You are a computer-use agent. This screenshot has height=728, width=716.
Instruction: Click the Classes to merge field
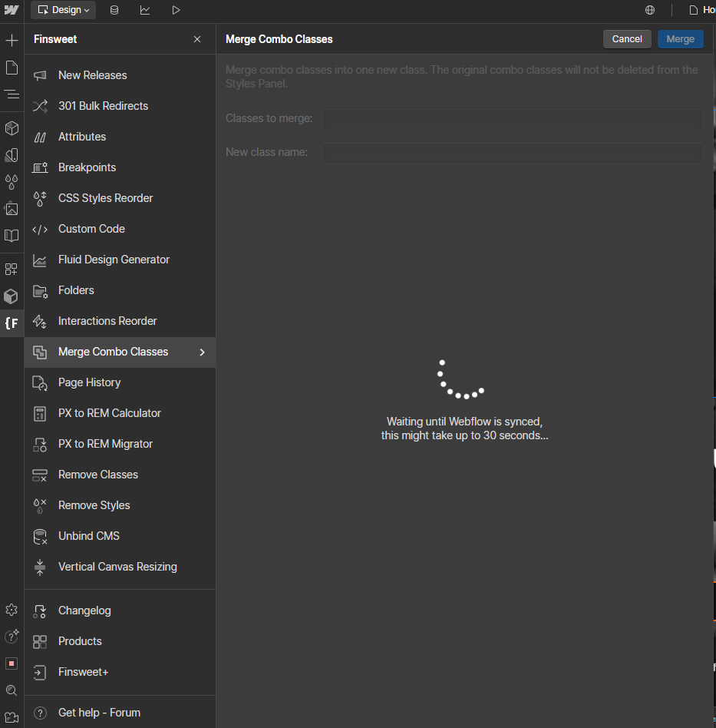[x=513, y=119]
